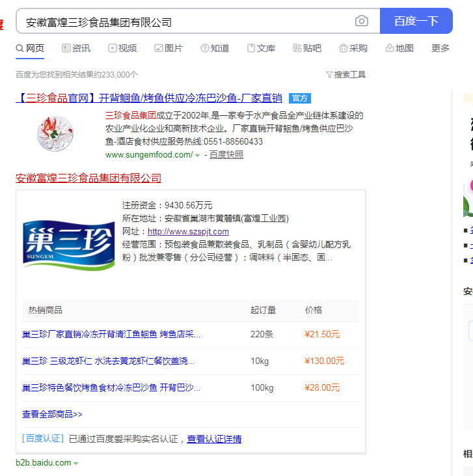Click the 10kg order quantity

click(260, 361)
